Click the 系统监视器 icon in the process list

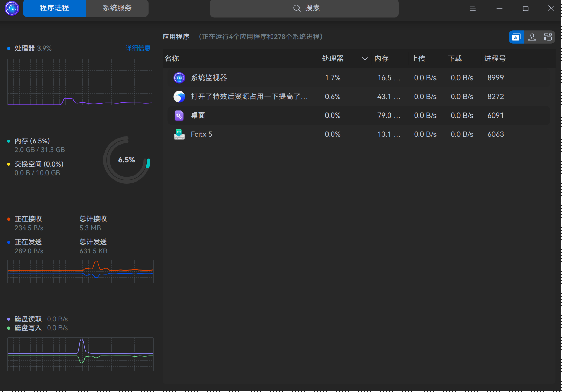[x=179, y=77]
